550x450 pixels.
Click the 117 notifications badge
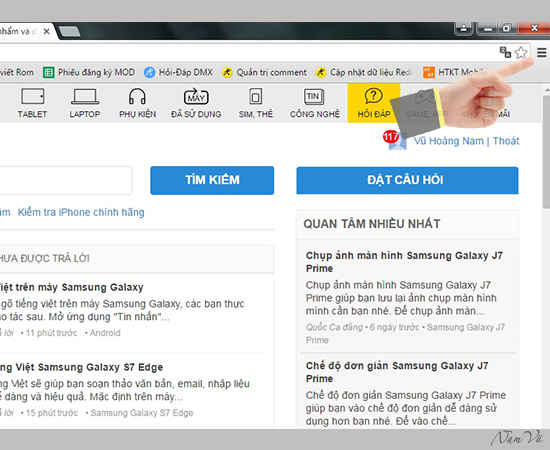(390, 136)
